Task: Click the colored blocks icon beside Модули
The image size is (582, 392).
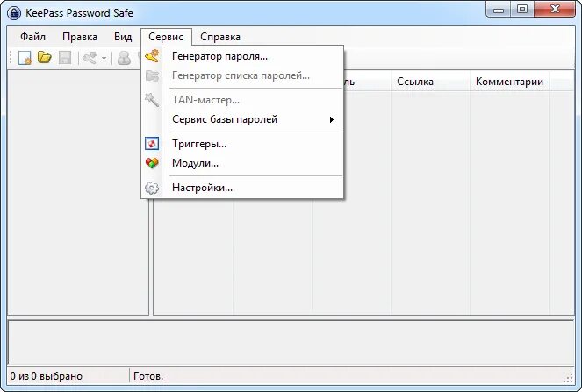Action: pos(152,163)
